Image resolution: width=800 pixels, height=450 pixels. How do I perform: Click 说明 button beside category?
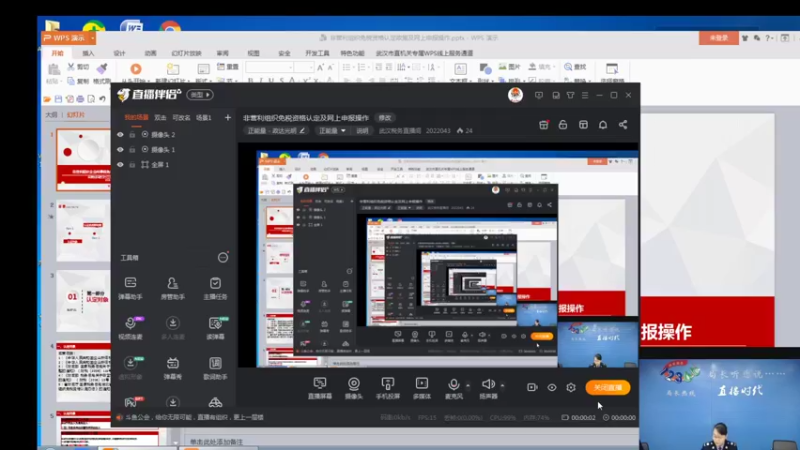(362, 131)
